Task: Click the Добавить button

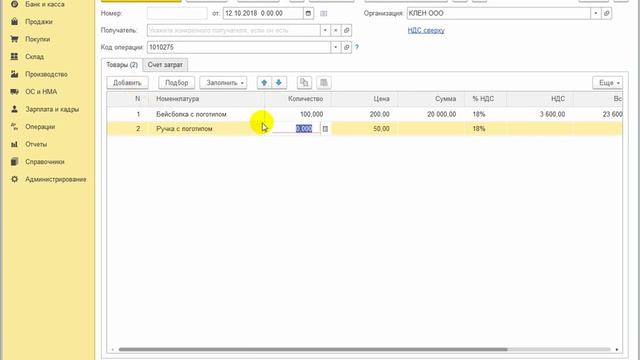Action: pos(127,83)
